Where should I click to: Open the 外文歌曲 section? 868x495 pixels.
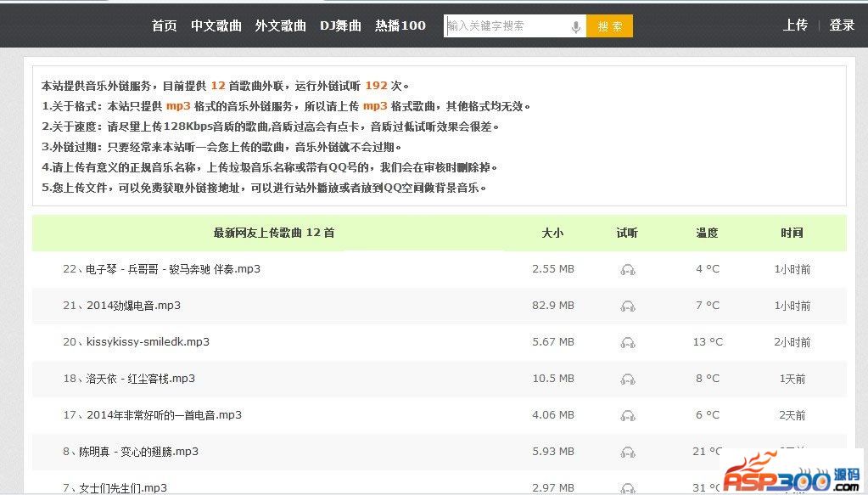tap(281, 25)
